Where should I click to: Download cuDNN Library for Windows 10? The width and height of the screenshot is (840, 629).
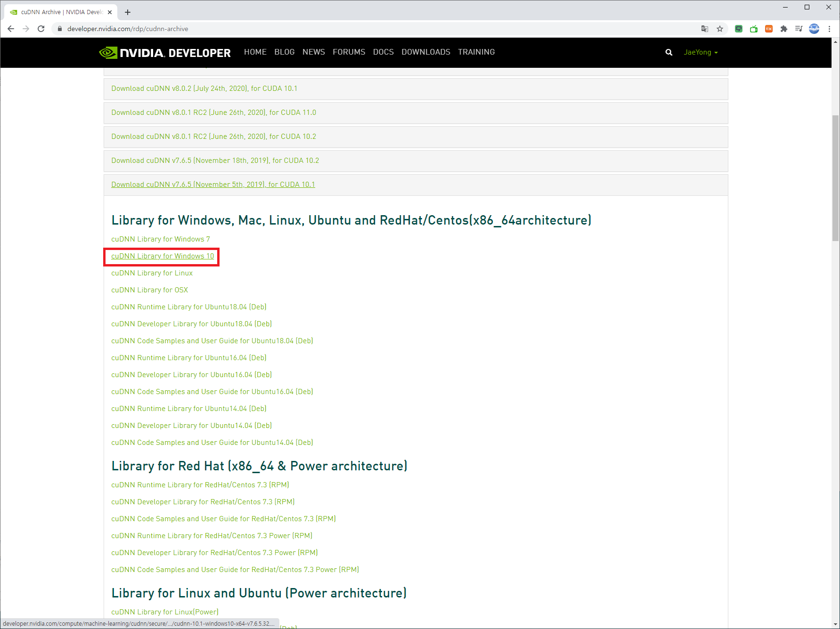pos(163,256)
